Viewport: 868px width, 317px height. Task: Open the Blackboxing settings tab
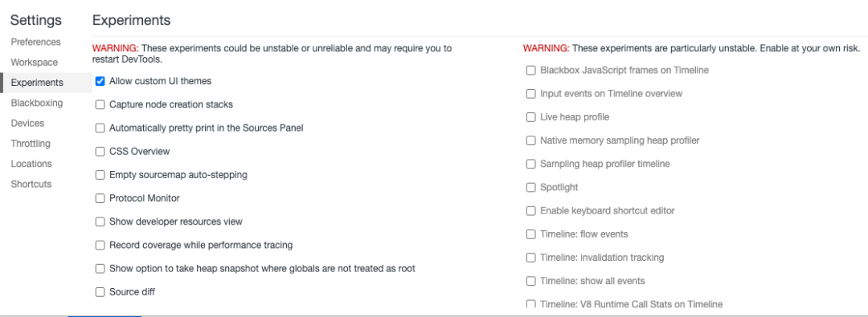[x=37, y=103]
